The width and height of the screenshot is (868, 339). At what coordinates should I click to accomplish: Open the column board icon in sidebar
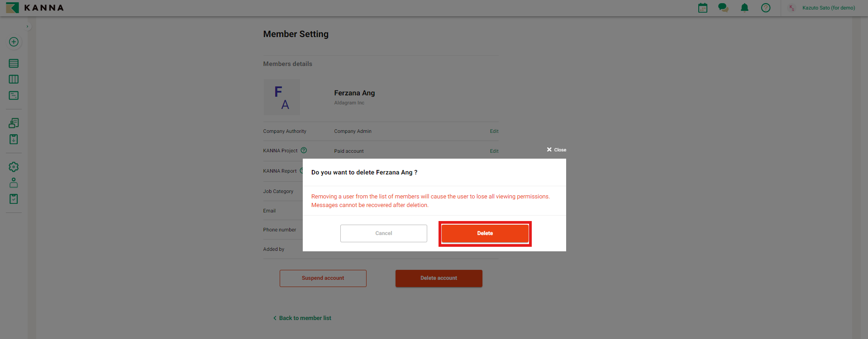[x=14, y=80]
